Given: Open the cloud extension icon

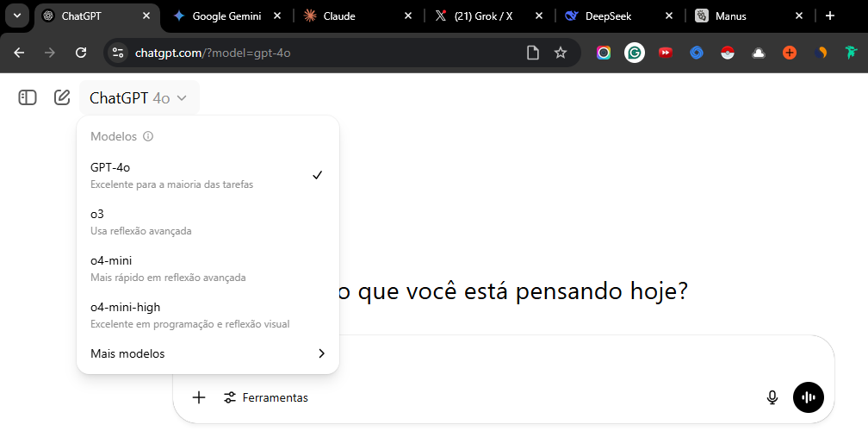Looking at the screenshot, I should 759,53.
